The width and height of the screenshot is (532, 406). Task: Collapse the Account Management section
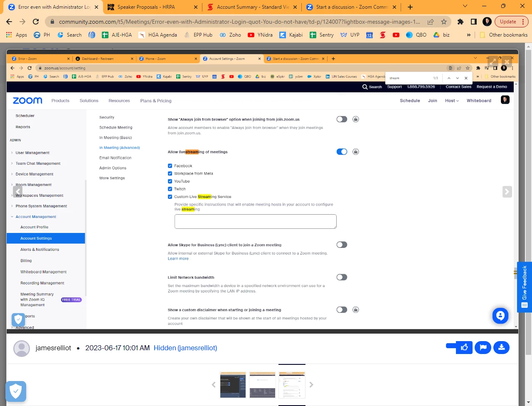36,217
